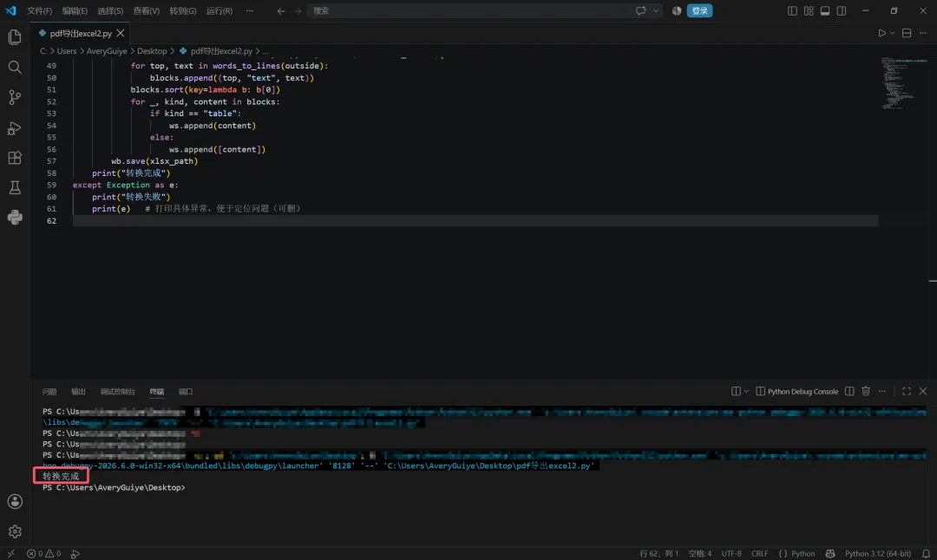Open the Extensions view
Viewport: 937px width, 560px height.
coord(15,158)
